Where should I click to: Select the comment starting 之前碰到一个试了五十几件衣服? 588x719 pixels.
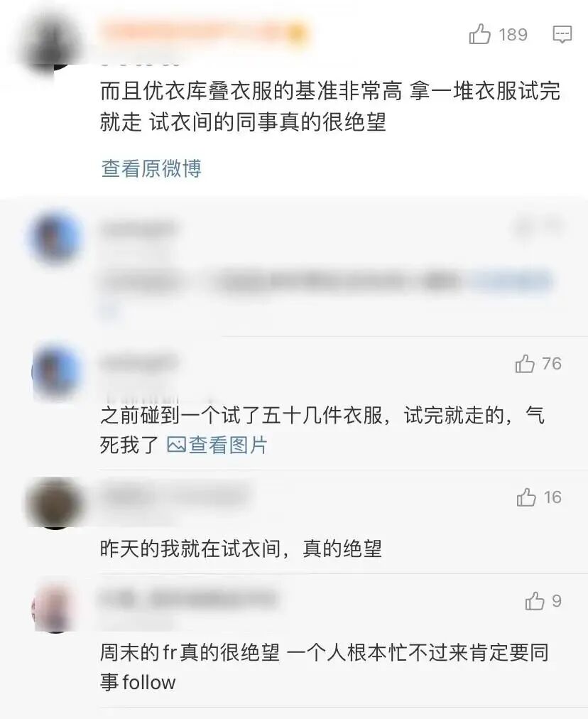pyautogui.click(x=322, y=430)
